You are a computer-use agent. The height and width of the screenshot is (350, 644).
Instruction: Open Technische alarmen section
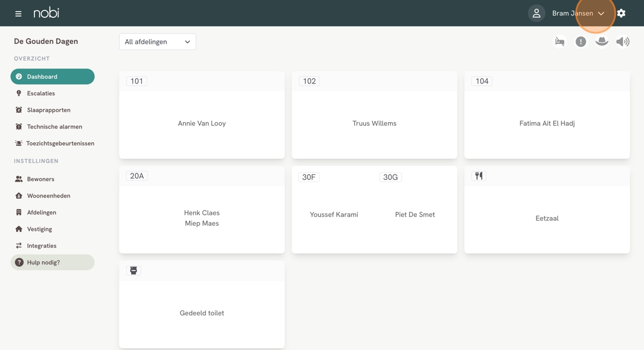click(x=54, y=127)
